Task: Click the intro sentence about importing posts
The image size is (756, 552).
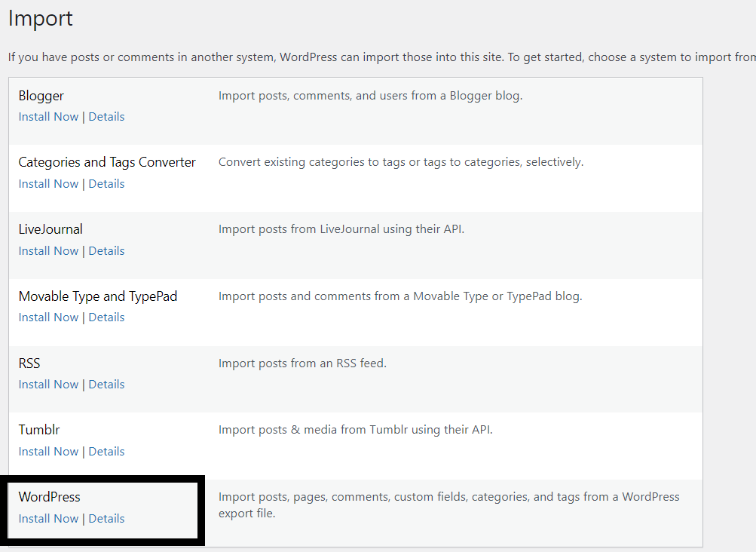Action: click(382, 57)
